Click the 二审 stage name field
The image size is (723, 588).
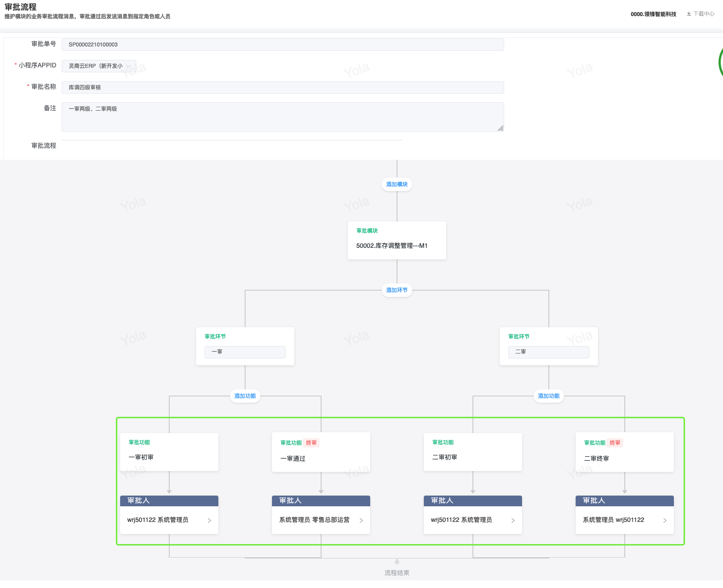pyautogui.click(x=548, y=352)
